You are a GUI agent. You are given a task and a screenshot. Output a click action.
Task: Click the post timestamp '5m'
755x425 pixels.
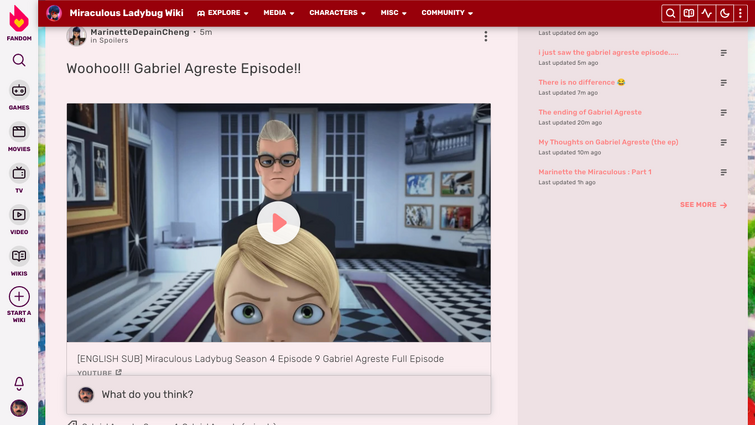click(206, 32)
